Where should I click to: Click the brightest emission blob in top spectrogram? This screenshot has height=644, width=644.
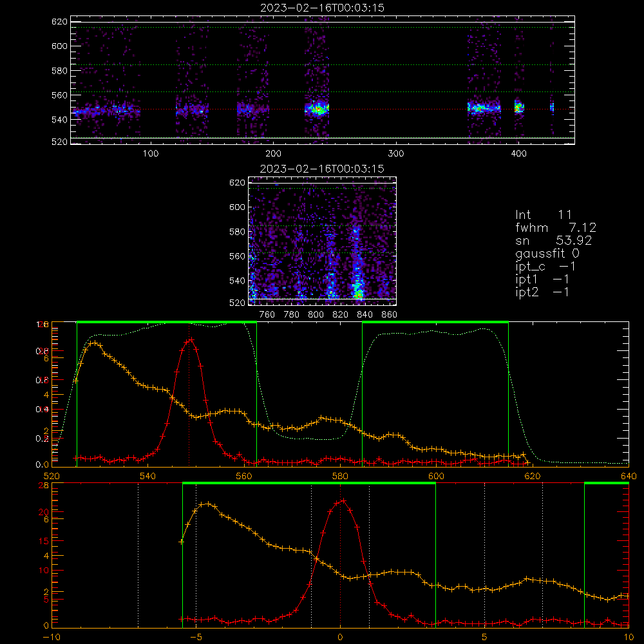point(317,109)
